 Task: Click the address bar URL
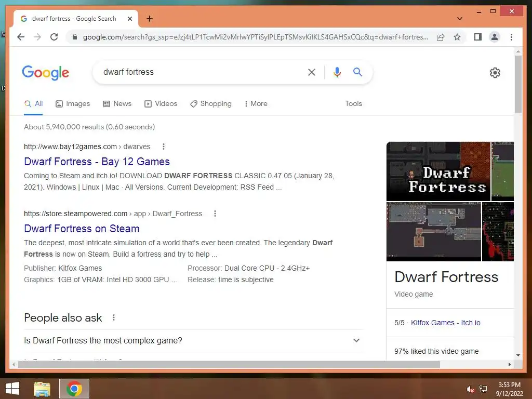point(256,37)
